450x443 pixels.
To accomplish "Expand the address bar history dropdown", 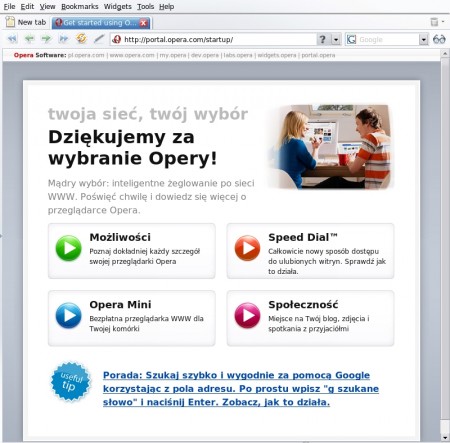I will pos(336,40).
